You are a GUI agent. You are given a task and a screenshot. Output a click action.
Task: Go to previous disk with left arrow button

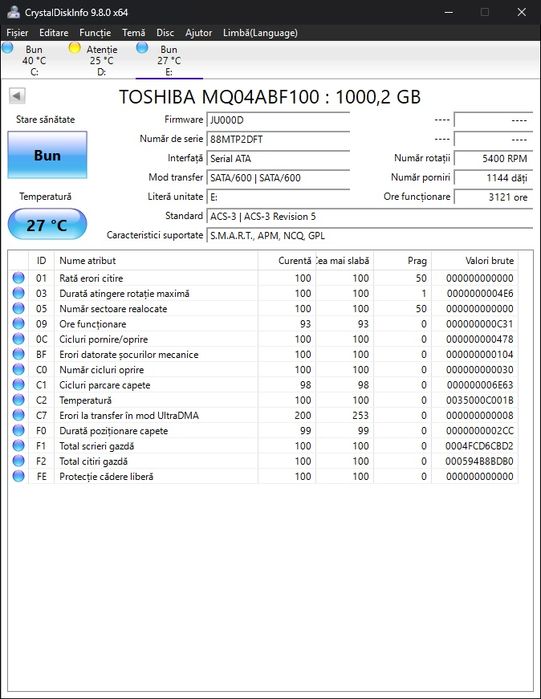17,96
